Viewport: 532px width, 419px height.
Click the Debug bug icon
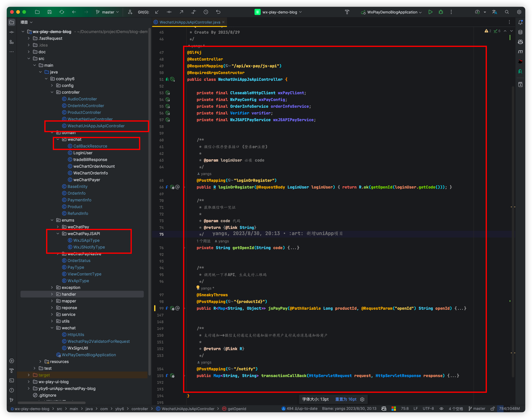(x=441, y=12)
